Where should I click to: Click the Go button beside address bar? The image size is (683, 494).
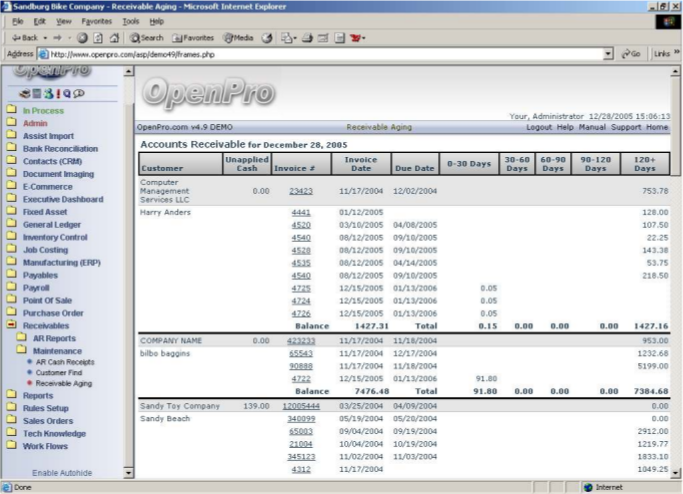(x=630, y=53)
